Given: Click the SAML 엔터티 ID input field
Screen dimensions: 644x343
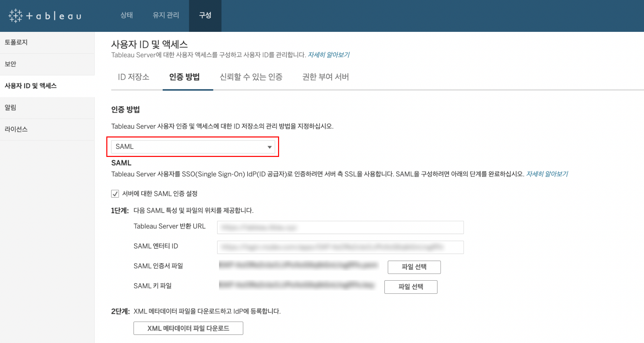Looking at the screenshot, I should coord(340,247).
